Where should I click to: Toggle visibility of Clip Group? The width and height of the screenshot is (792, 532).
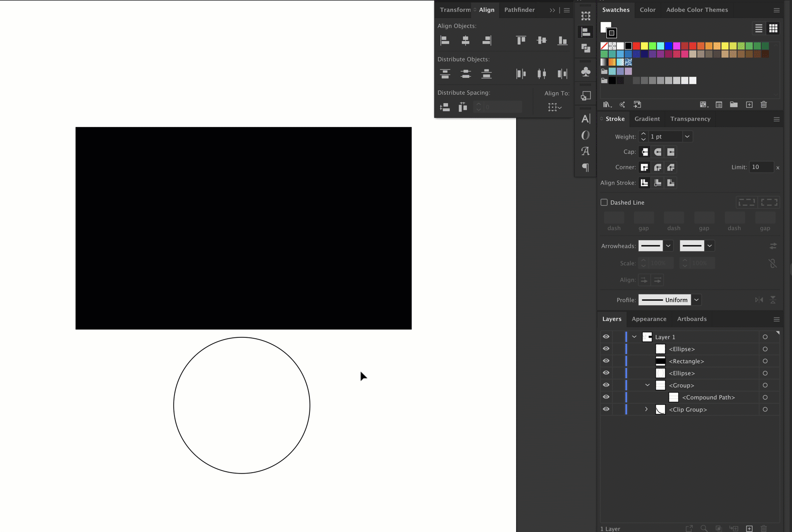606,409
